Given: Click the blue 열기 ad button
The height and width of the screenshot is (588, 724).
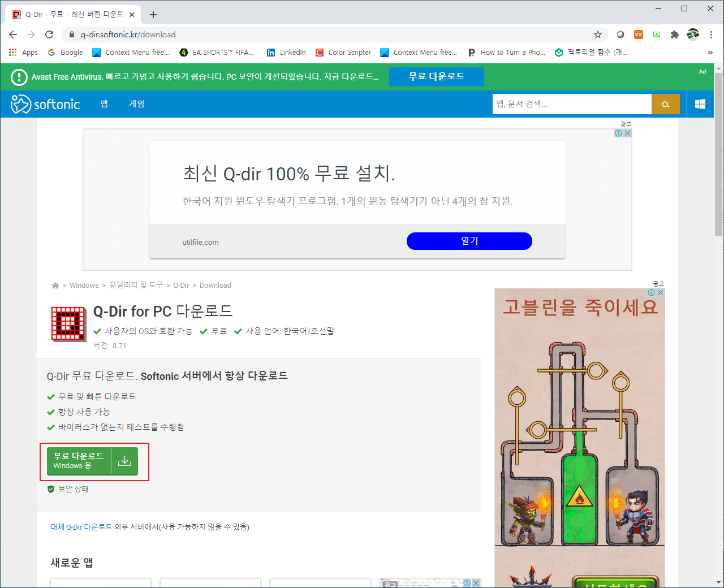Looking at the screenshot, I should click(469, 241).
